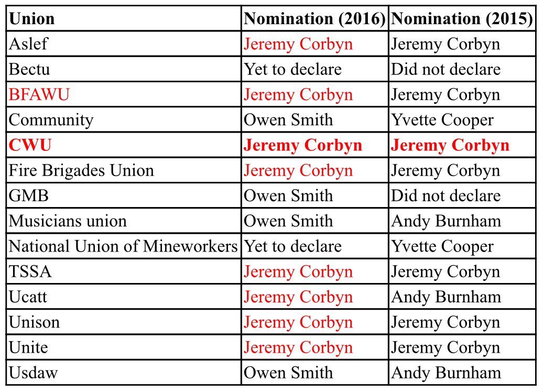
Task: Click the Nomination (2015) column header
Action: 462,19
